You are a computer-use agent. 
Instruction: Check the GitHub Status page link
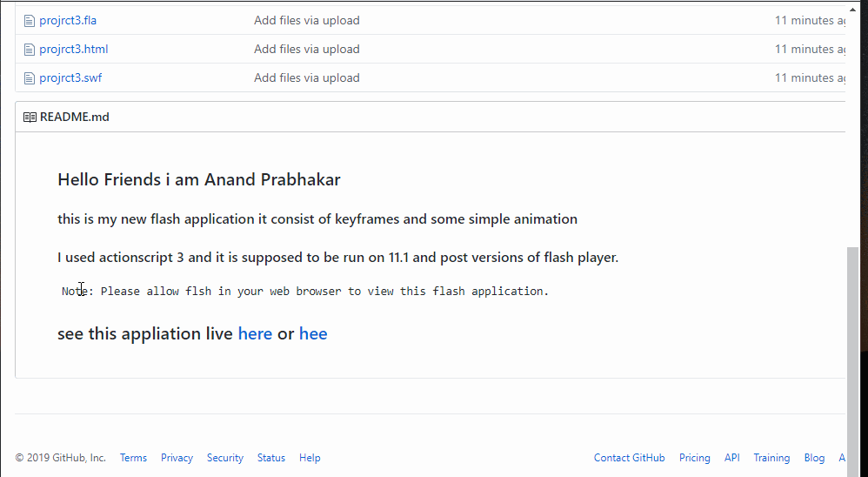pyautogui.click(x=270, y=458)
